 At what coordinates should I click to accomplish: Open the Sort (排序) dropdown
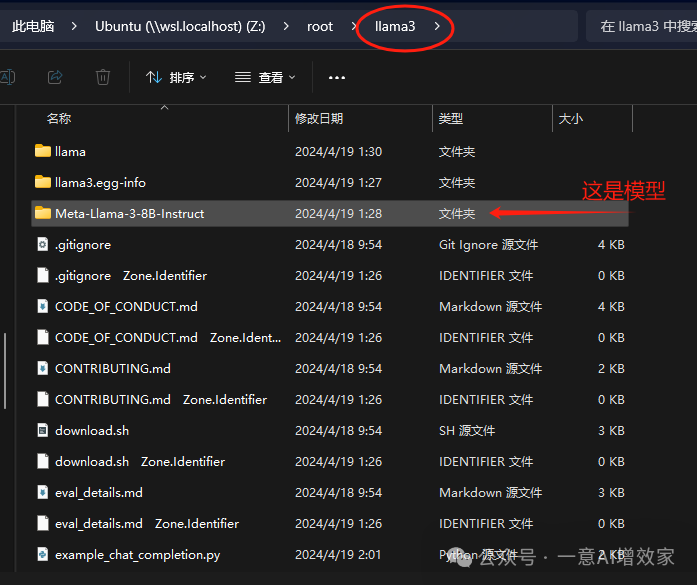(176, 77)
